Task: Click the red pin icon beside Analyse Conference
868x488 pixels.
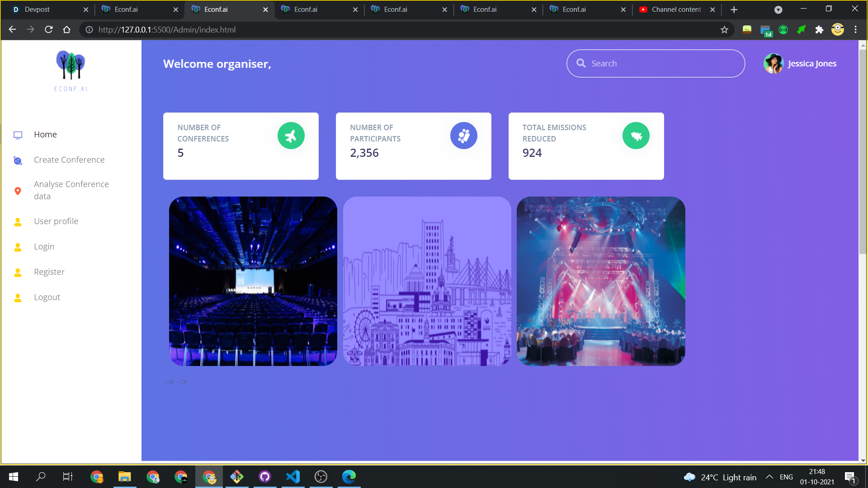Action: tap(18, 191)
